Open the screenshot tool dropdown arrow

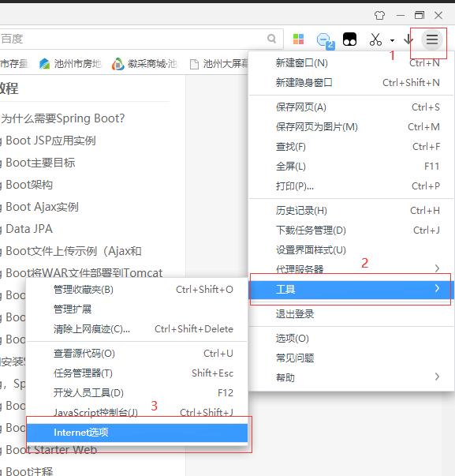(392, 40)
